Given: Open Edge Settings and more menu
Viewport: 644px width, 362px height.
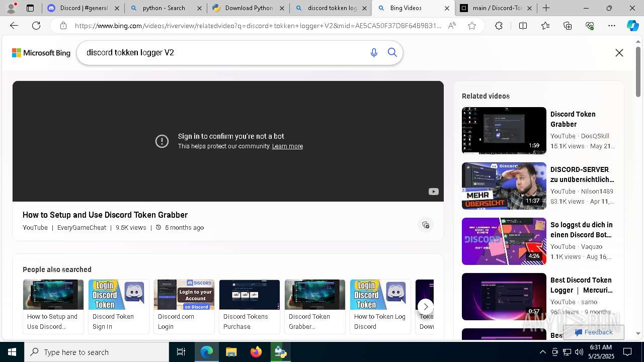Looking at the screenshot, I should click(x=612, y=26).
